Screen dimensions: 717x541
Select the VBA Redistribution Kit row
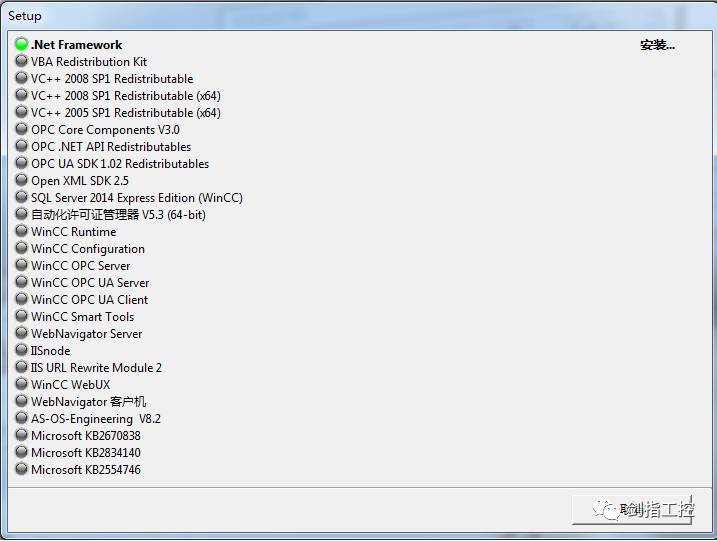(89, 62)
